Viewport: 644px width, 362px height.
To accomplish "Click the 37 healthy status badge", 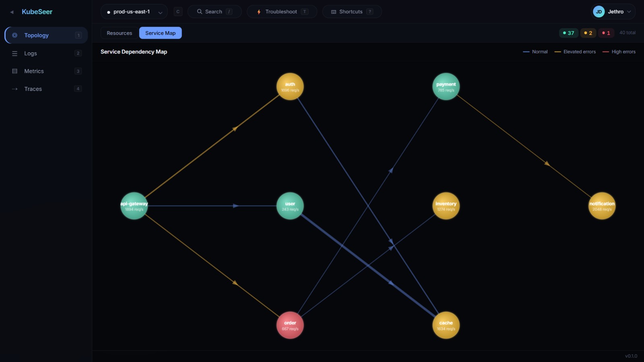I will click(x=568, y=33).
